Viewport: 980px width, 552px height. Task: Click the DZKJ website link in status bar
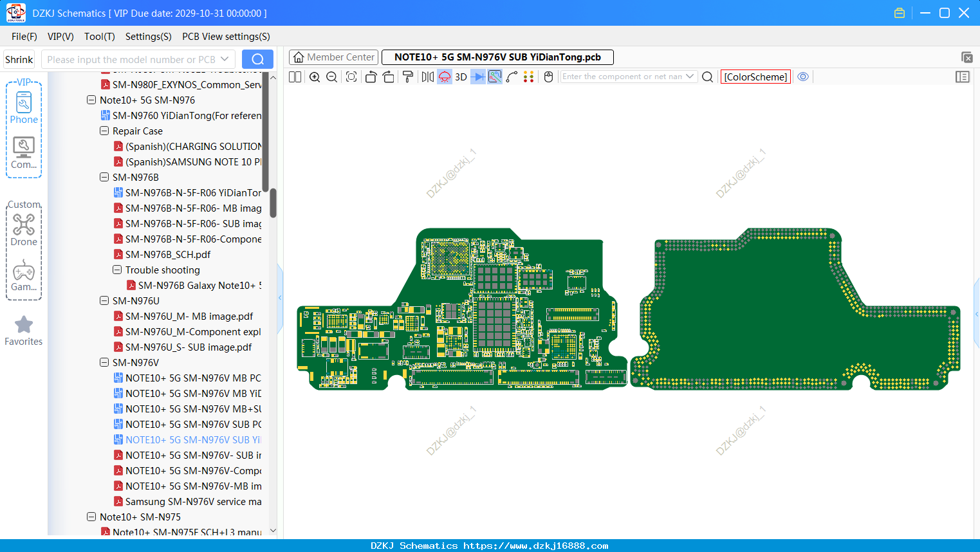pos(535,546)
